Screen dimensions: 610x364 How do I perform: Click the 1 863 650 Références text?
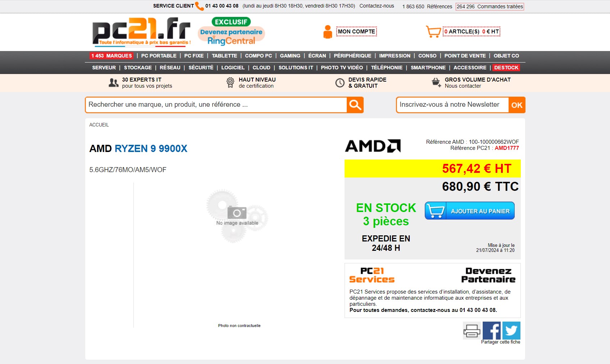point(427,6)
